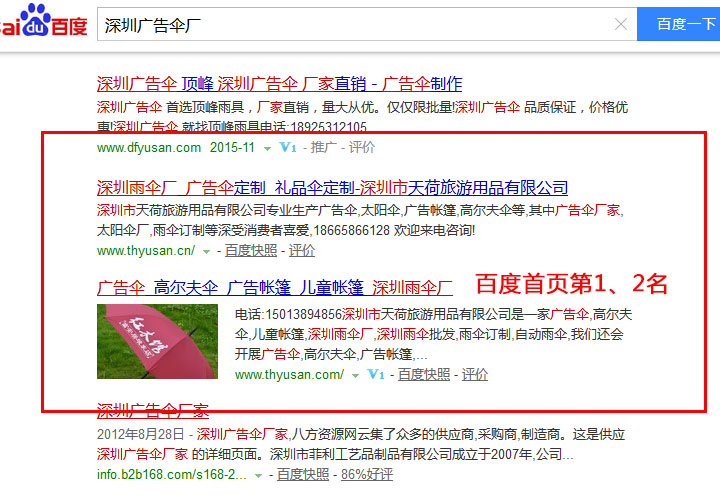This screenshot has width=720, height=496.
Task: Open result 深圳广告伞 顶峰 厂家直销
Action: click(279, 83)
